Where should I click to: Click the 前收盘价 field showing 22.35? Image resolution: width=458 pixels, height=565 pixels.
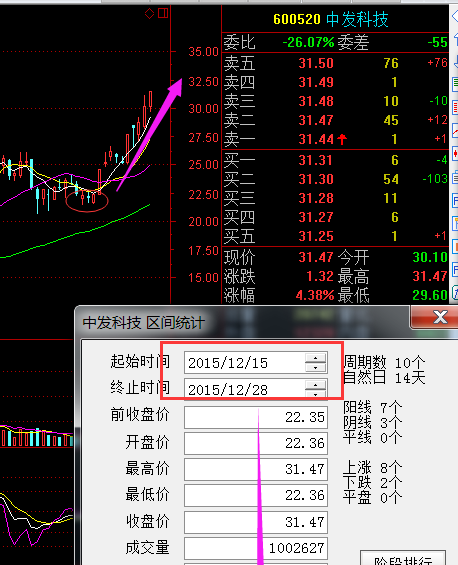click(256, 417)
